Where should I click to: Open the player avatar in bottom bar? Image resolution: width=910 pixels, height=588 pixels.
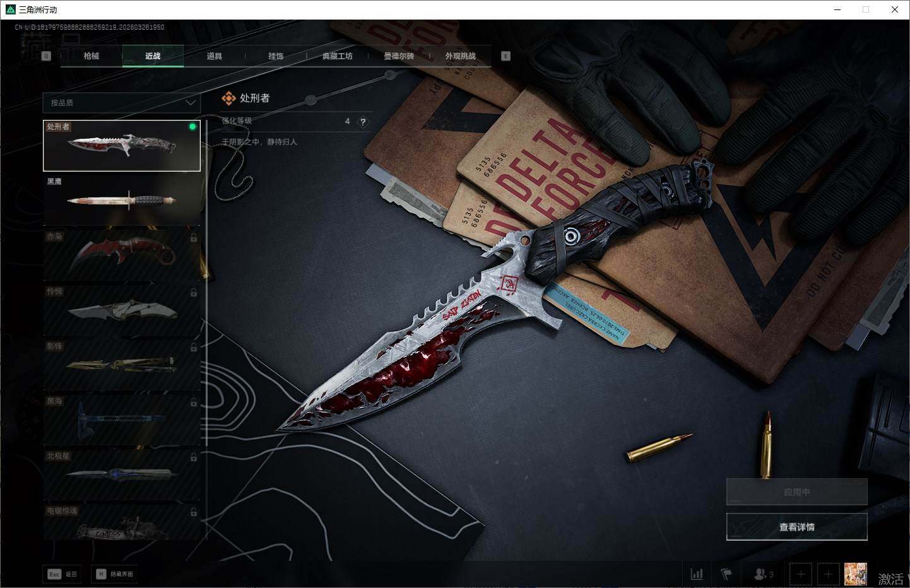[856, 574]
